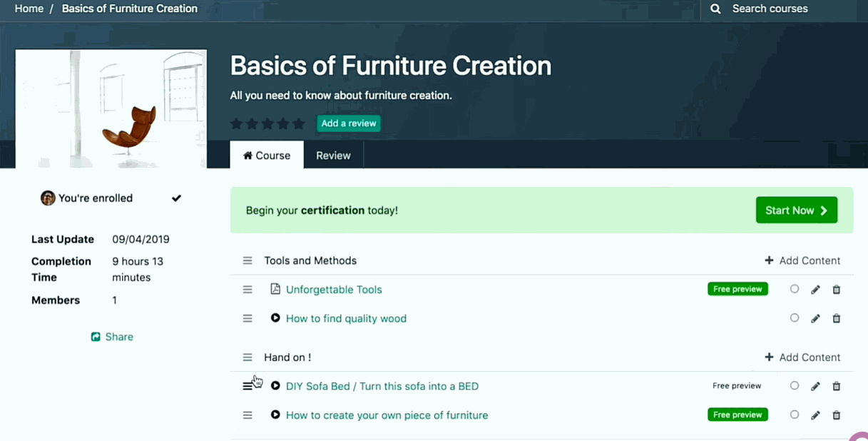868x441 pixels.
Task: Toggle Free preview badge on DIY Sofa Bed
Action: click(x=737, y=386)
